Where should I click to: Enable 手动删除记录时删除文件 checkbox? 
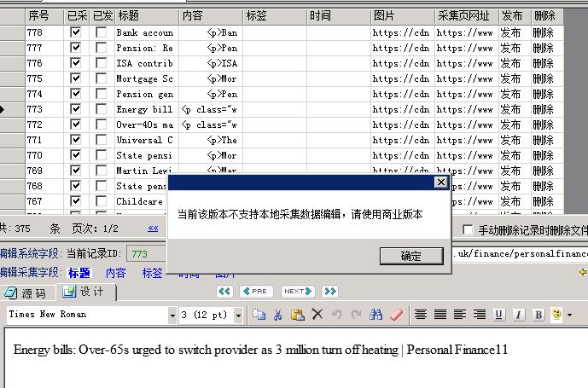coord(468,229)
